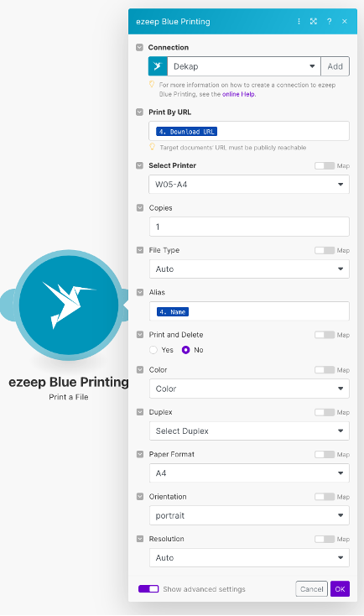Expand the Paper Format A4 dropdown
364x616 pixels.
[x=249, y=473]
